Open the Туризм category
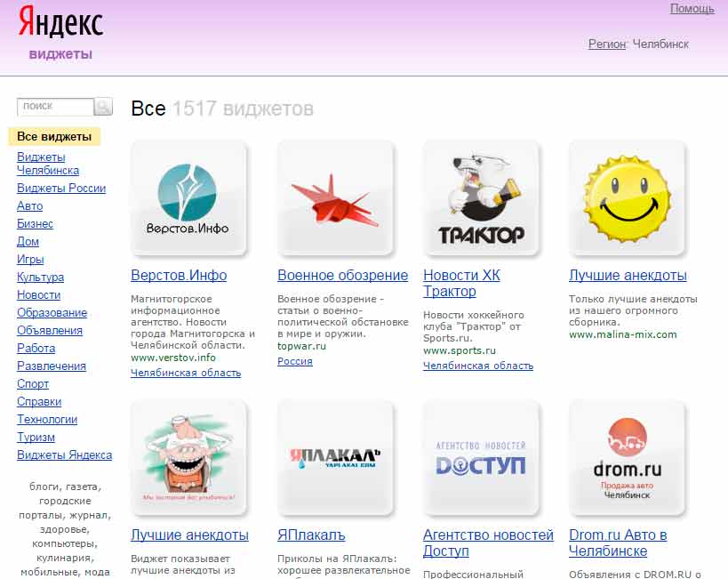 [36, 437]
